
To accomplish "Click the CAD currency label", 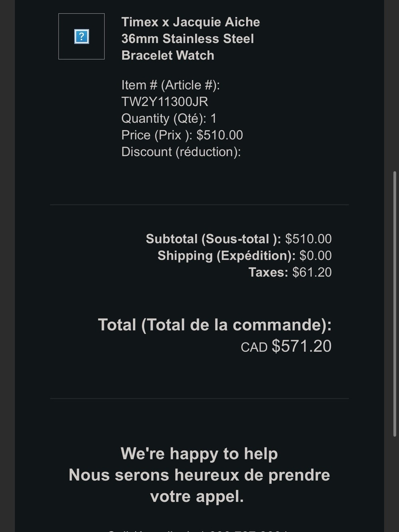I will [x=254, y=347].
